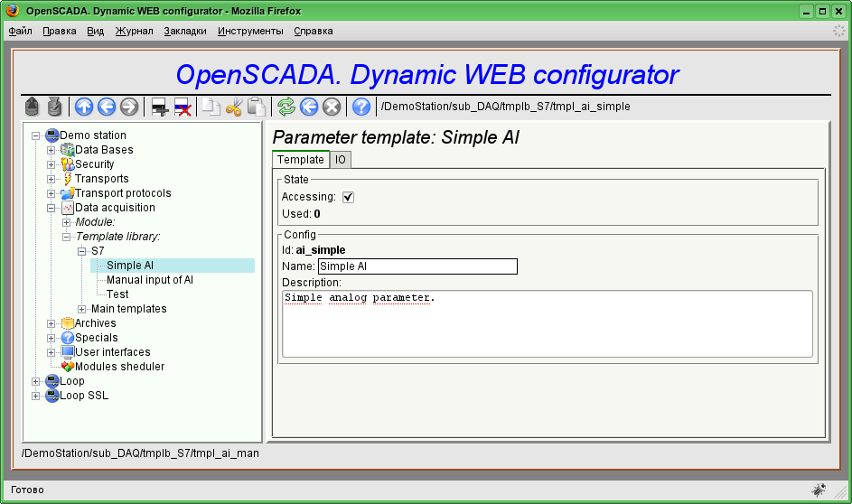Image resolution: width=852 pixels, height=504 pixels.
Task: Click the Save to database toolbar icon
Action: point(54,107)
